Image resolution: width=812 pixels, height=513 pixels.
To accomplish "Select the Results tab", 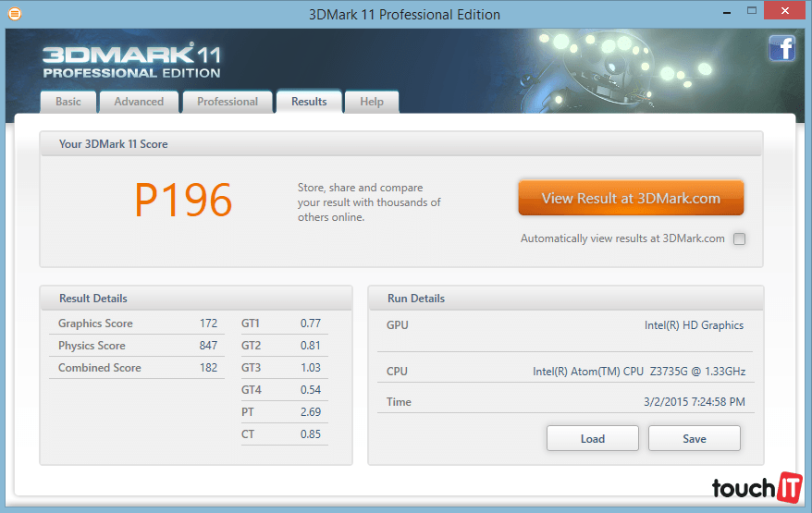I will click(x=309, y=102).
